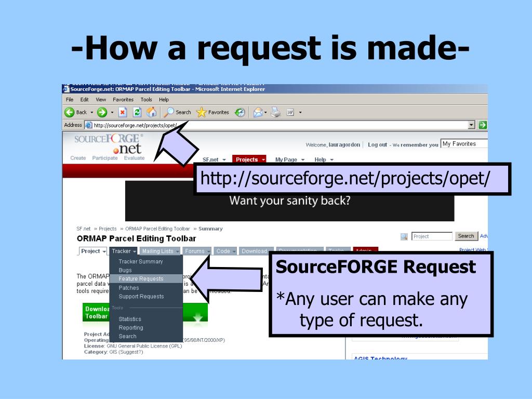Image resolution: width=532 pixels, height=399 pixels.
Task: Click the Home icon in IE toolbar
Action: pyautogui.click(x=152, y=112)
